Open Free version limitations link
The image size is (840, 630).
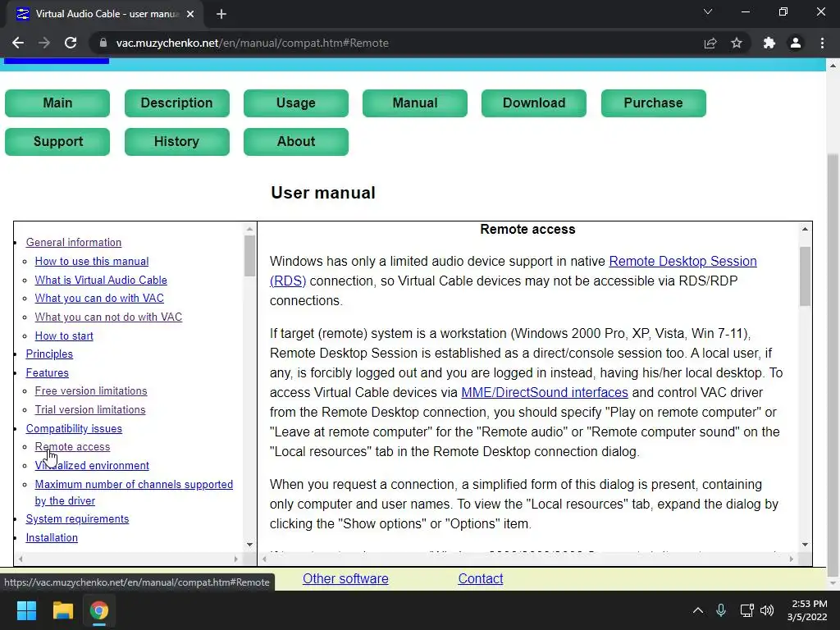pos(90,390)
